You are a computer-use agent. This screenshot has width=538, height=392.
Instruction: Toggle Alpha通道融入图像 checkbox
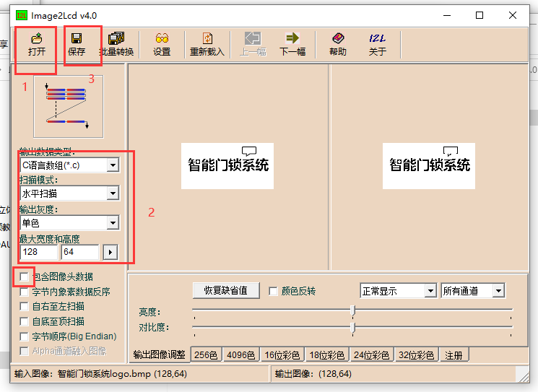click(x=24, y=351)
